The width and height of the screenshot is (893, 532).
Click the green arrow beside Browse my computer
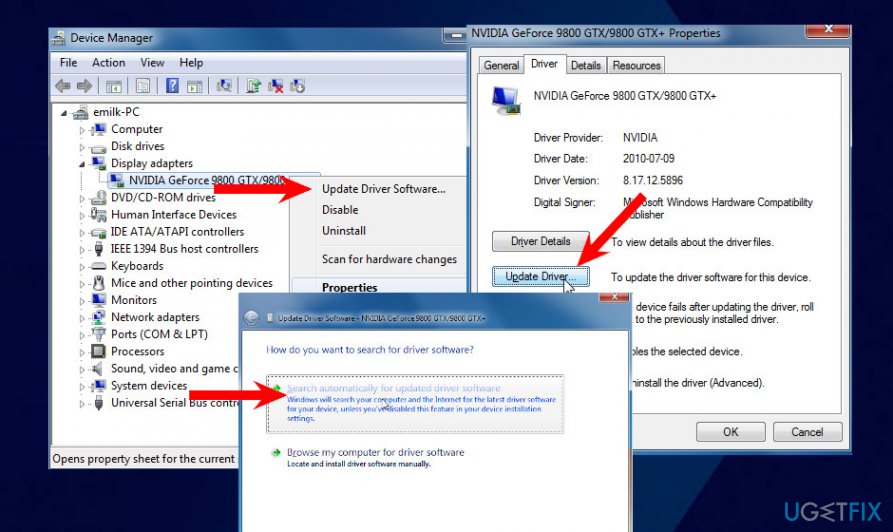click(276, 453)
